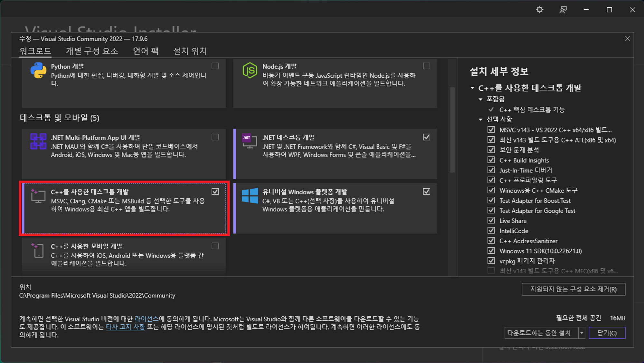Image resolution: width=644 pixels, height=363 pixels.
Task: Switch to the 언어 팩 tab
Action: (x=146, y=51)
